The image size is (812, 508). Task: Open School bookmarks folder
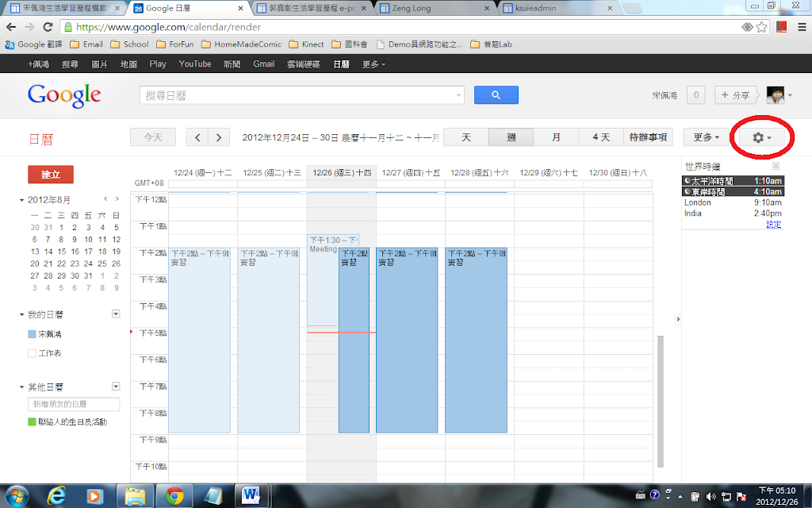(x=129, y=44)
